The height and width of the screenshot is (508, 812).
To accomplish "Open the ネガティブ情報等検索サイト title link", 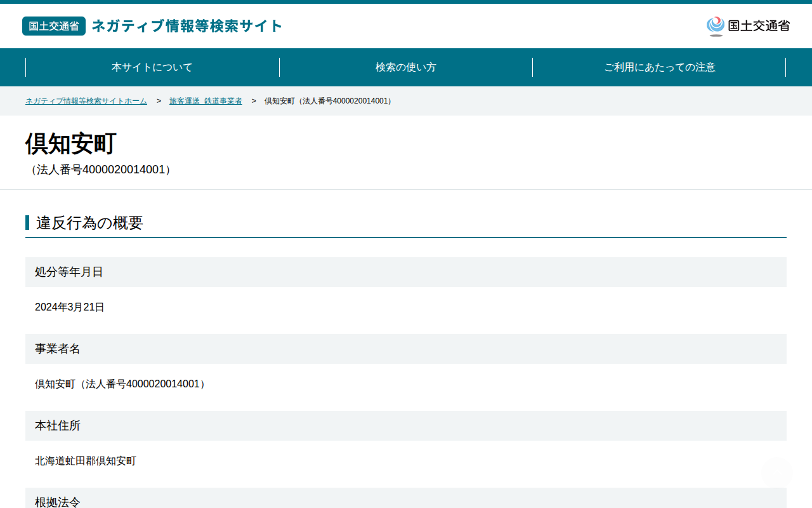I will coord(187,26).
